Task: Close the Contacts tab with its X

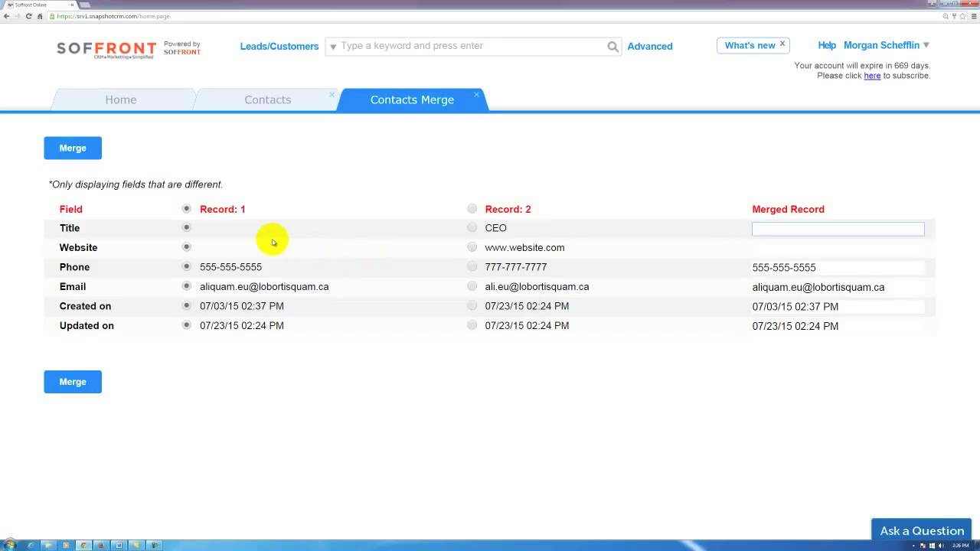Action: pos(332,94)
